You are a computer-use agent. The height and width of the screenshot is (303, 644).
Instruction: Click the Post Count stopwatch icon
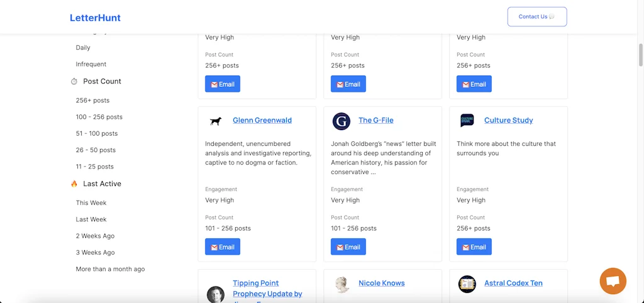[74, 82]
